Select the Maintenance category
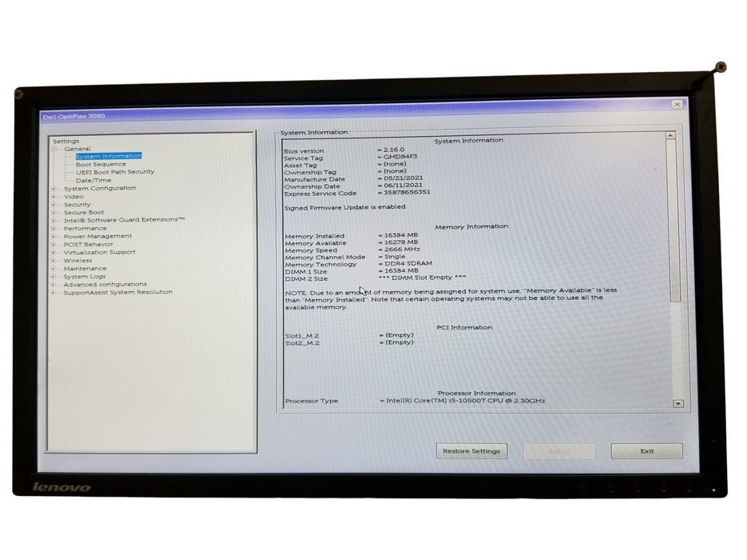 pyautogui.click(x=86, y=269)
